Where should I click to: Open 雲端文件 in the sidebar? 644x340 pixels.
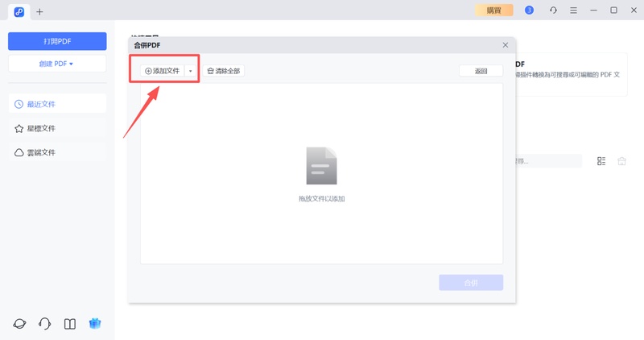click(x=57, y=152)
